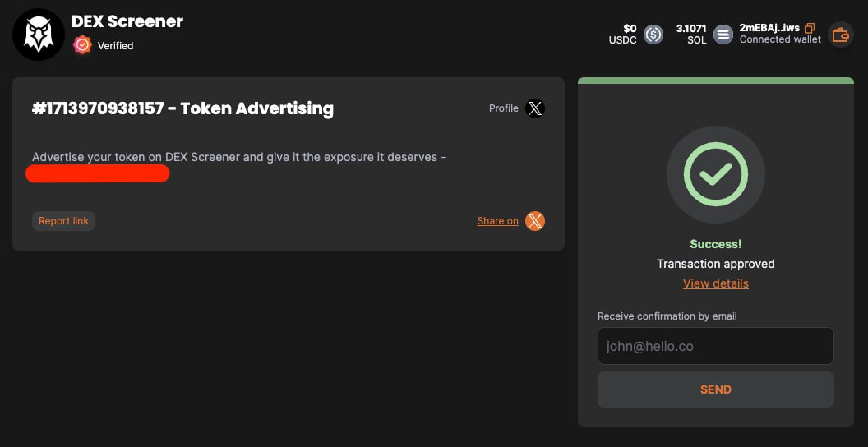Open the X profile icon next to Profile
This screenshot has height=447, width=868.
click(535, 108)
